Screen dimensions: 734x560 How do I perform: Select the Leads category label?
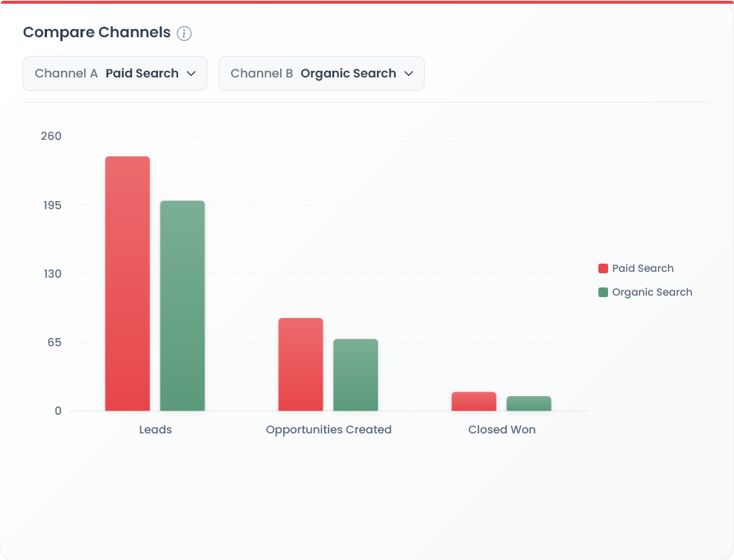pos(155,430)
